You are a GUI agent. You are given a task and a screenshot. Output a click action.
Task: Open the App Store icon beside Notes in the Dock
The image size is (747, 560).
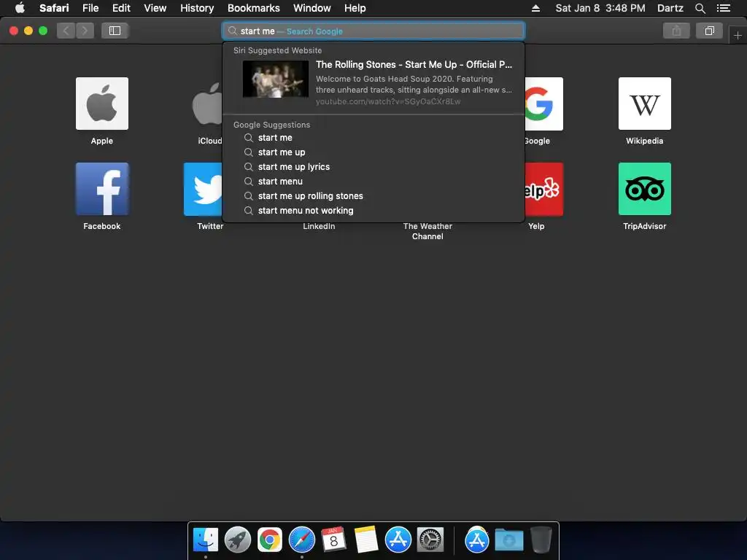[x=398, y=540]
